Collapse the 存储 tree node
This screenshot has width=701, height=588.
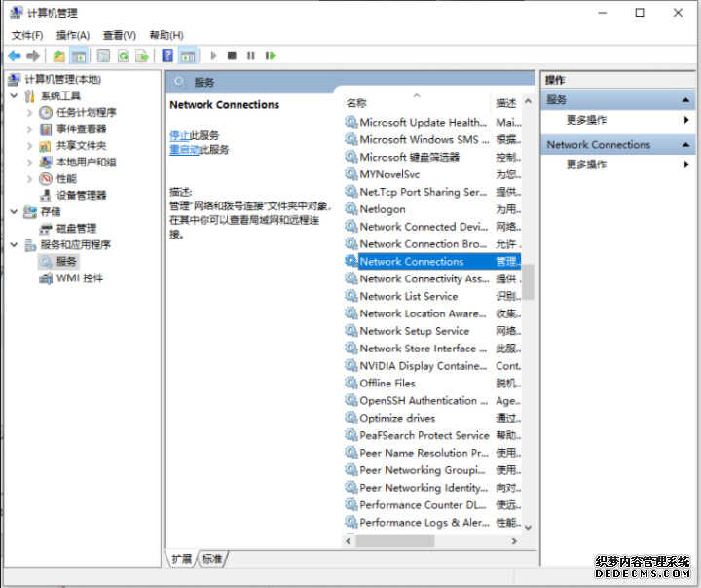point(14,211)
